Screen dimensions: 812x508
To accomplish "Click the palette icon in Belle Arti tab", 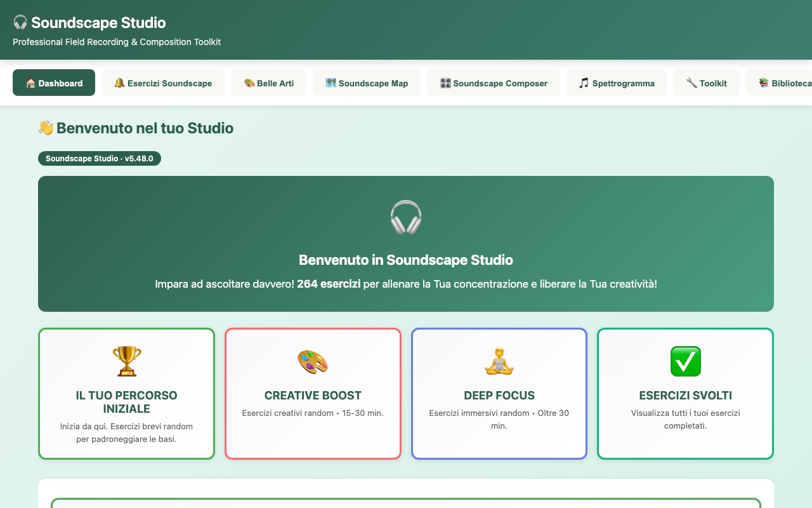I will (x=249, y=83).
